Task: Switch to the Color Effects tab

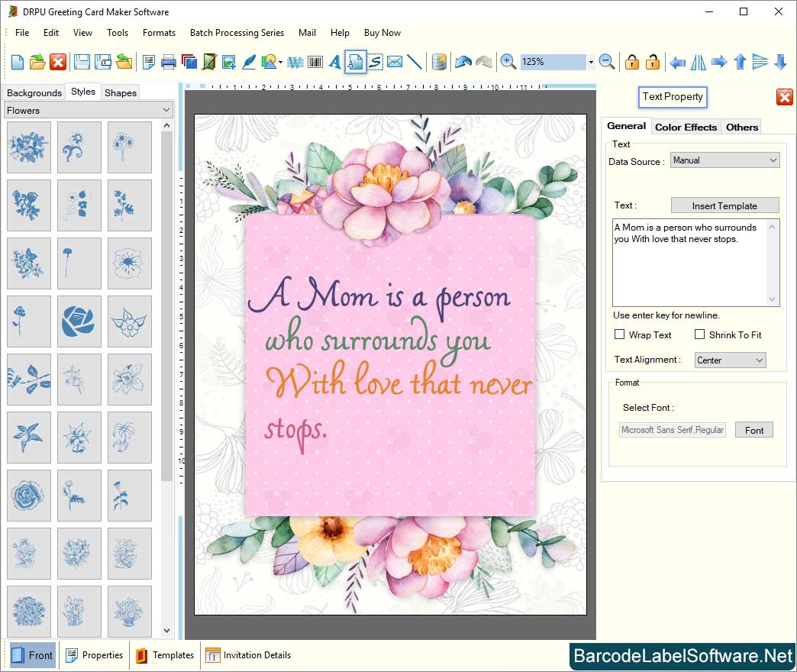Action: point(686,127)
